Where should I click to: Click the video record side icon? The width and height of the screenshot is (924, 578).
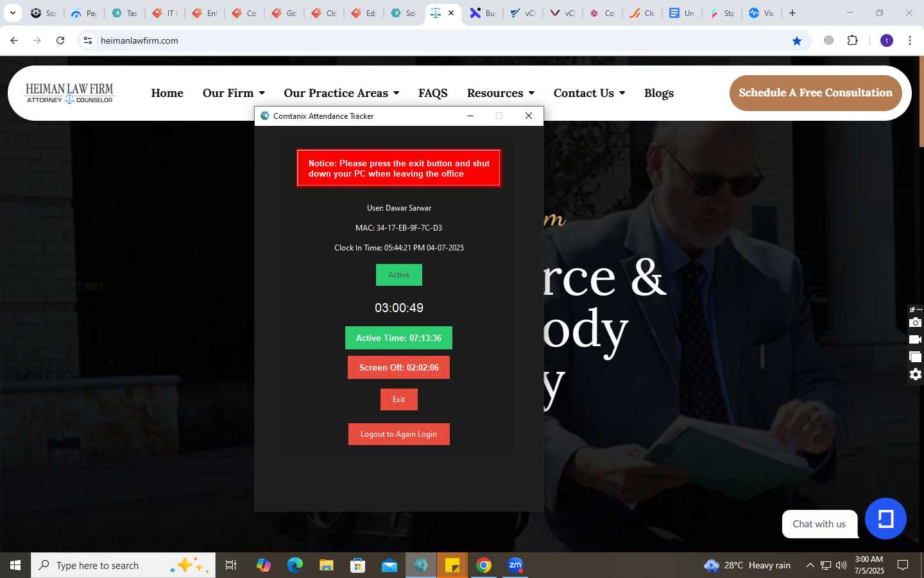click(x=915, y=340)
